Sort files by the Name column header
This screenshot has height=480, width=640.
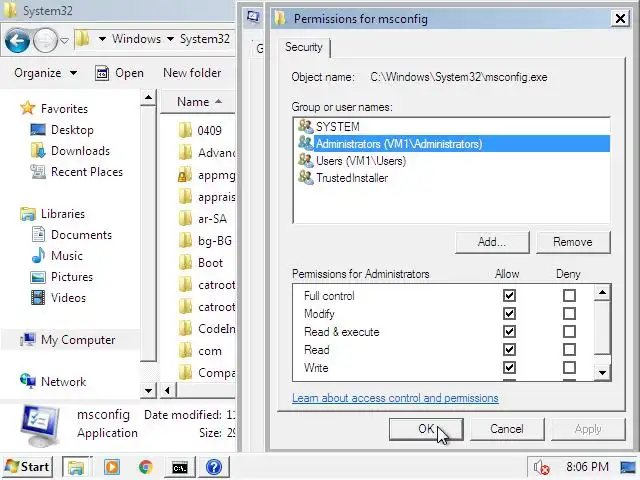[x=198, y=102]
